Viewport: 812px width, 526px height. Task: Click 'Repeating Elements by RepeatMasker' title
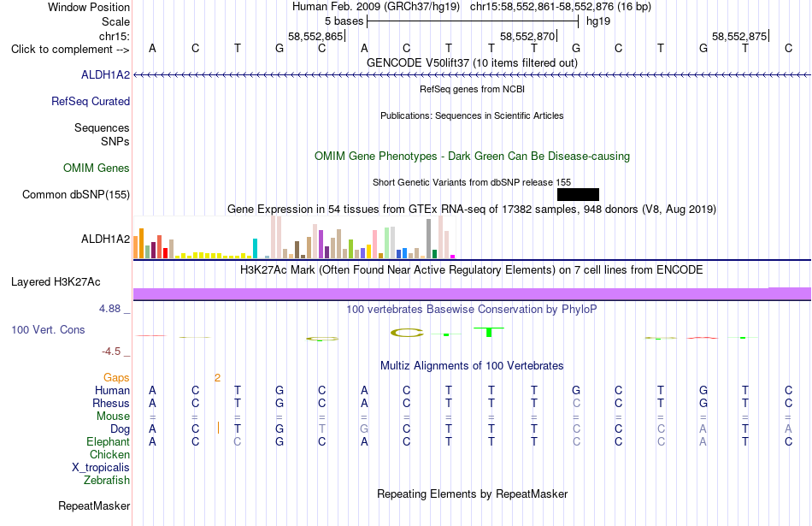(472, 493)
